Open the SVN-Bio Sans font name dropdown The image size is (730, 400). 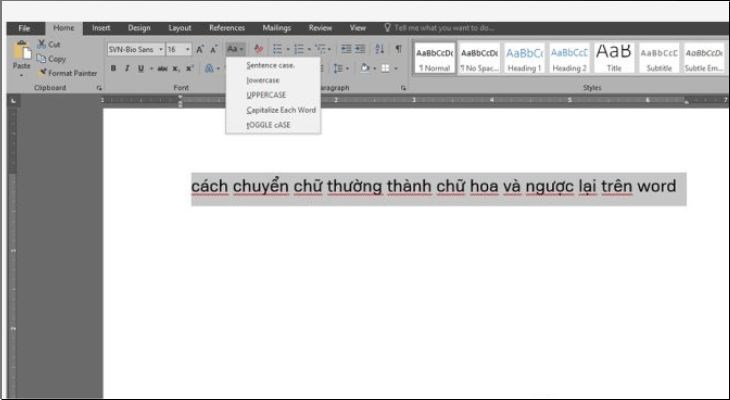click(161, 49)
